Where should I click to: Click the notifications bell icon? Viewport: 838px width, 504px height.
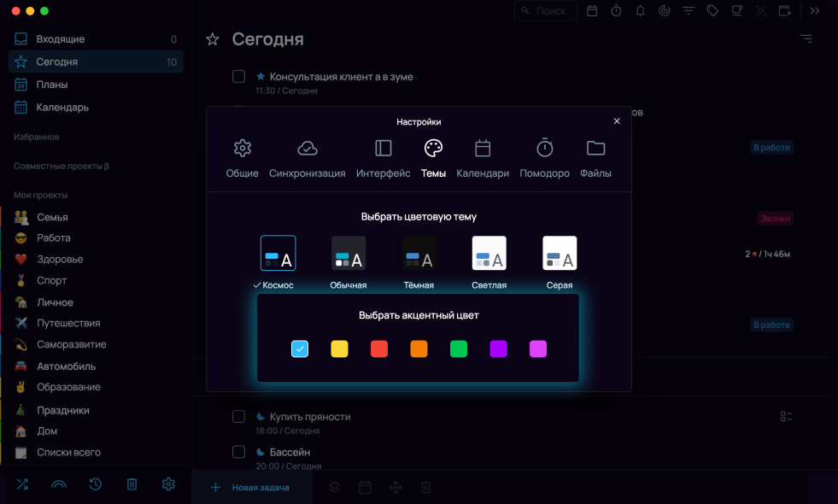640,11
